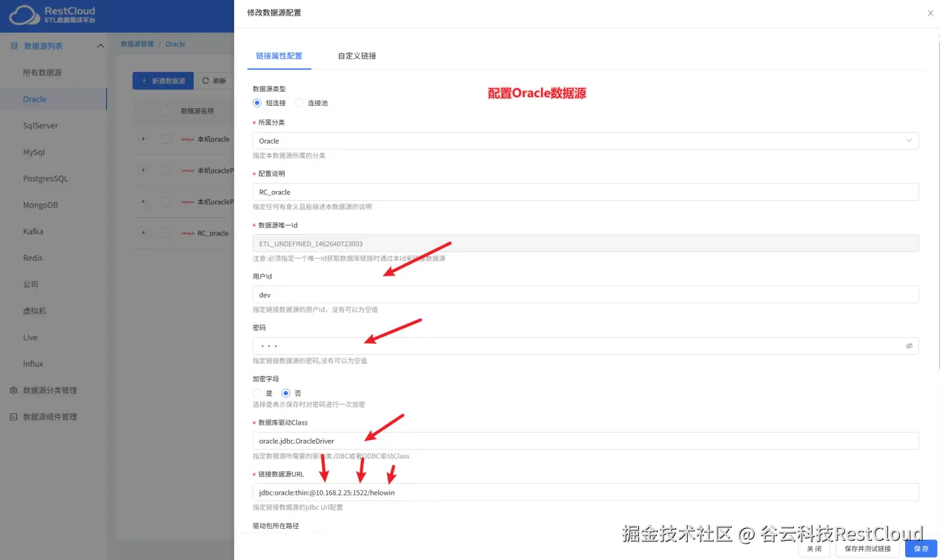The height and width of the screenshot is (560, 940).
Task: Click the 修改数据源配置 drawer title
Action: coord(274,13)
